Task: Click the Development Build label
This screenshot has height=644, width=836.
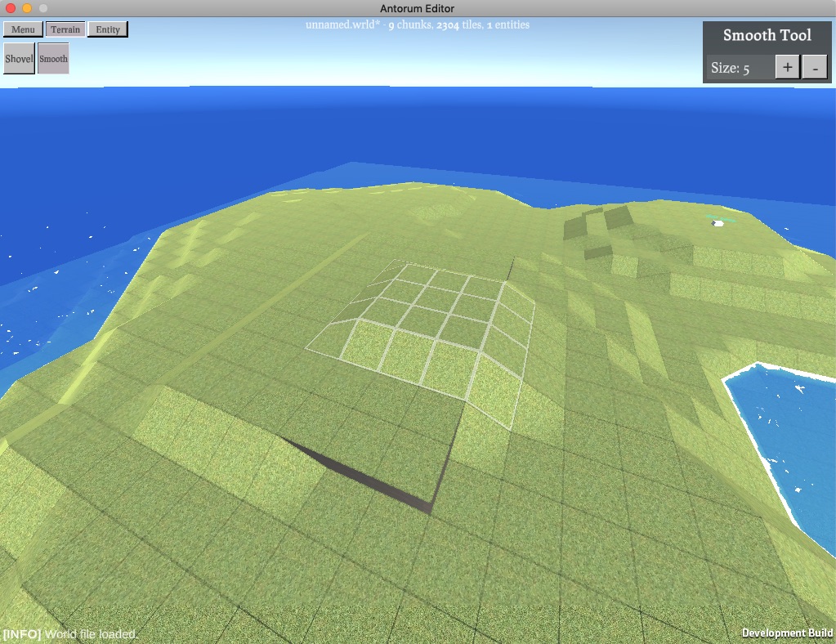Action: pos(787,633)
